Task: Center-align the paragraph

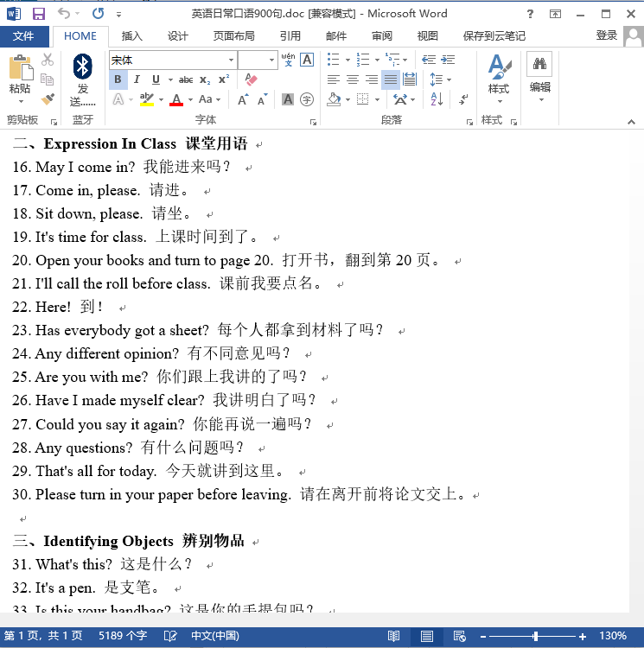Action: [353, 79]
